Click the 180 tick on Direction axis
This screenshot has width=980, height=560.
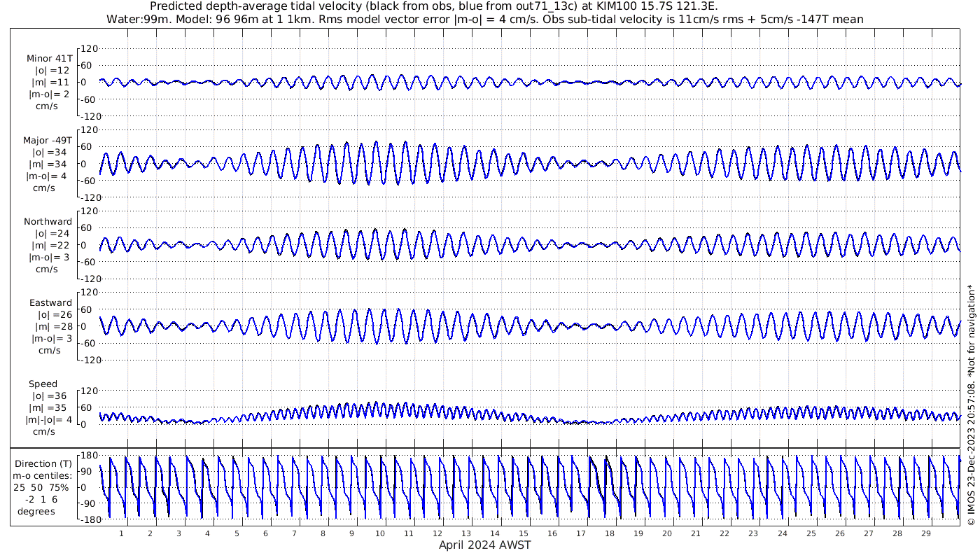[88, 456]
